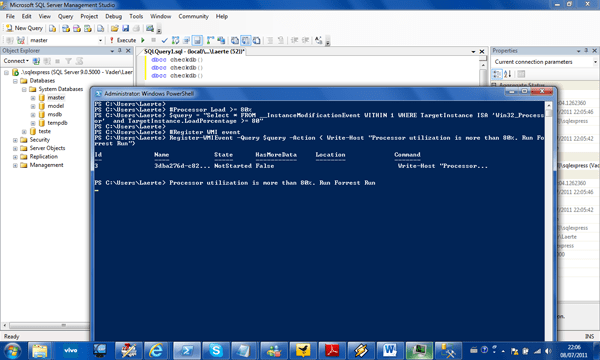The height and width of the screenshot is (360, 600).
Task: Click the Connect Object Explorer icon
Action: point(36,61)
